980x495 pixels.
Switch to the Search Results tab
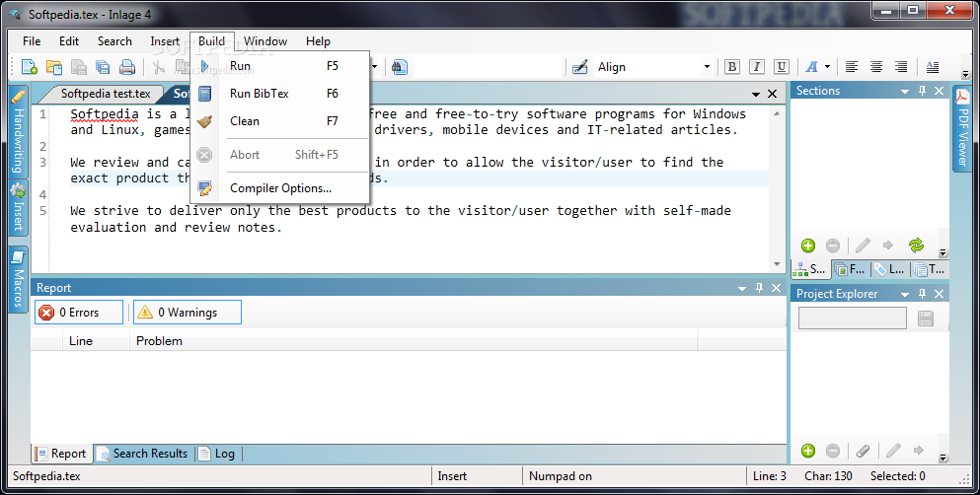click(x=143, y=454)
